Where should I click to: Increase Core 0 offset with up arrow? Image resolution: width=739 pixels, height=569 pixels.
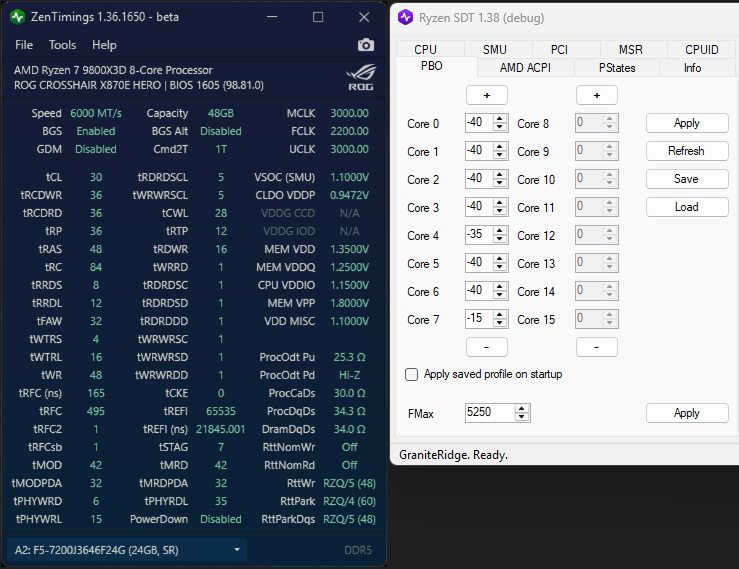point(500,119)
